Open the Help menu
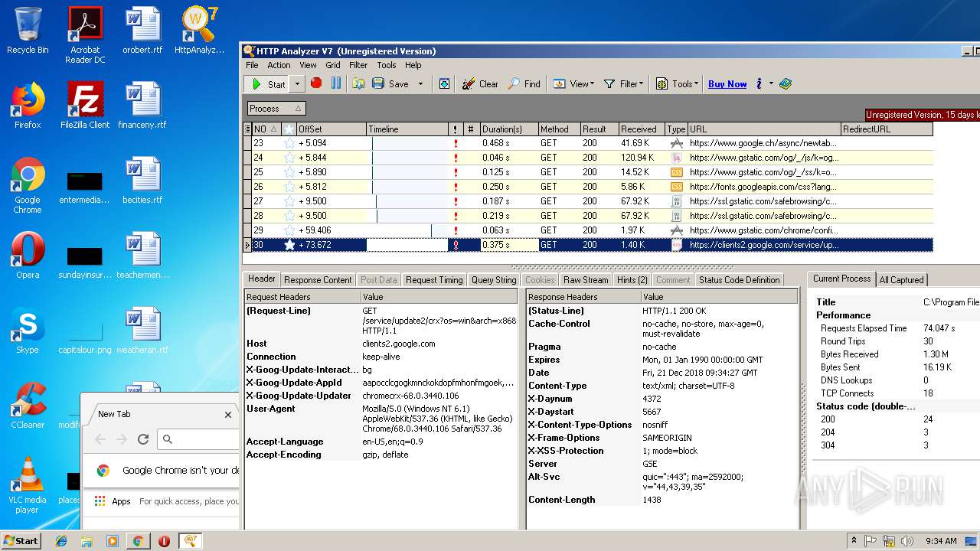 coord(413,65)
